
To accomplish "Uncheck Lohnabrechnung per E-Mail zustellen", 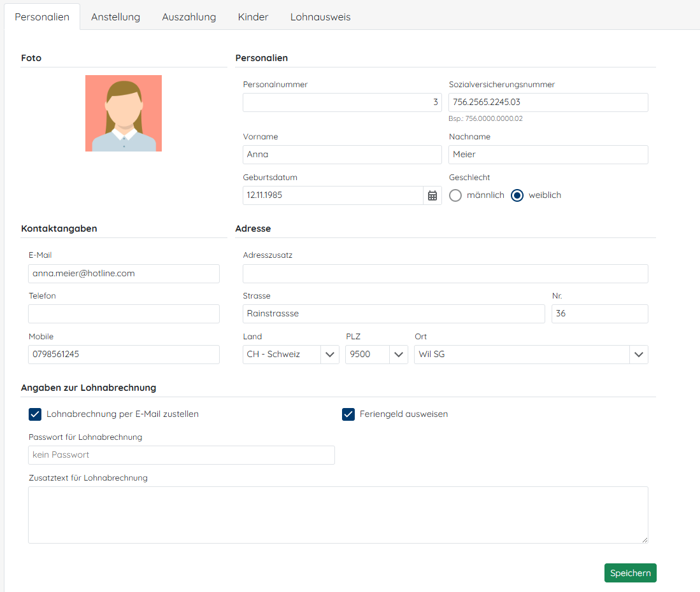I will (35, 414).
